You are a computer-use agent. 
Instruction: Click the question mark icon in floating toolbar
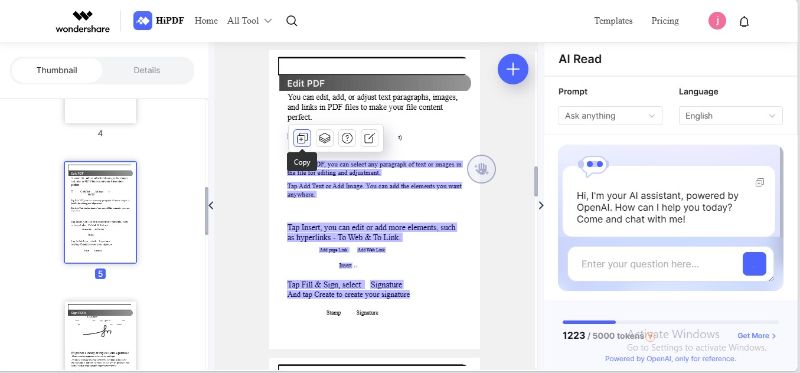point(347,138)
